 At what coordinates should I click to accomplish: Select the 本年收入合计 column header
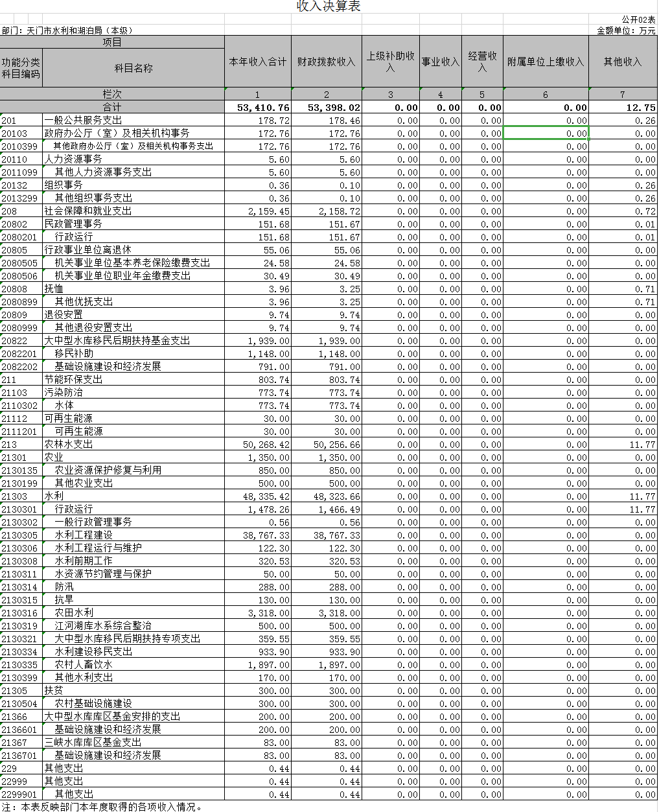coord(257,62)
